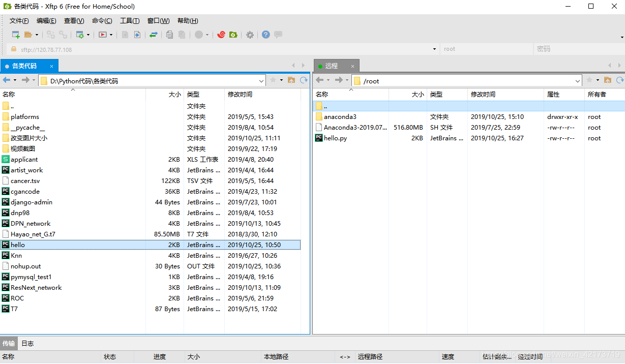
Task: Close the 各类代码 tab
Action: coord(52,66)
